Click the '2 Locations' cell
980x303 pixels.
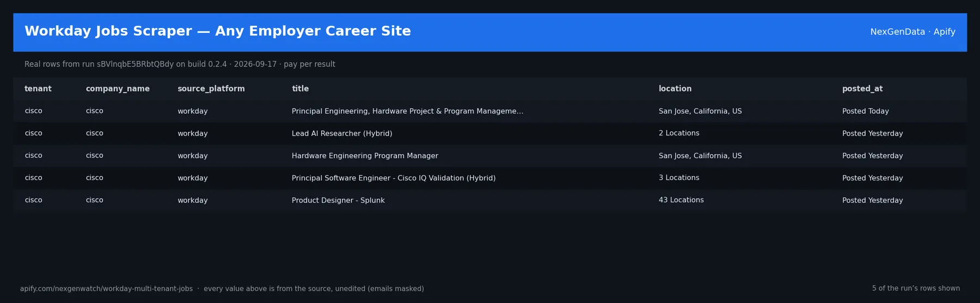click(679, 134)
